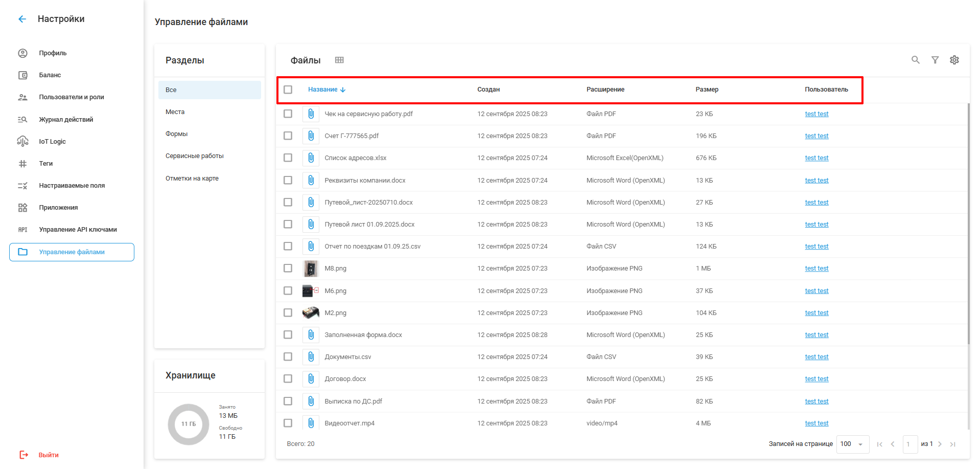Viewport: 980px width, 469px height.
Task: Click the paperclip icon for Договор.docx
Action: coord(311,379)
